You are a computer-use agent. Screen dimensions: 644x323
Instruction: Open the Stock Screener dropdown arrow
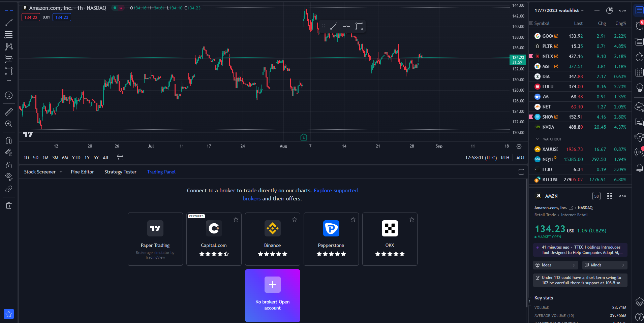tap(61, 172)
